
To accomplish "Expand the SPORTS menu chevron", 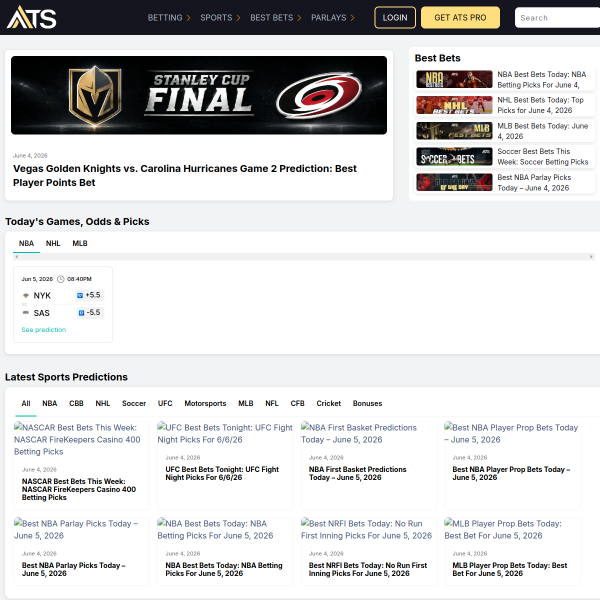I will click(x=238, y=18).
